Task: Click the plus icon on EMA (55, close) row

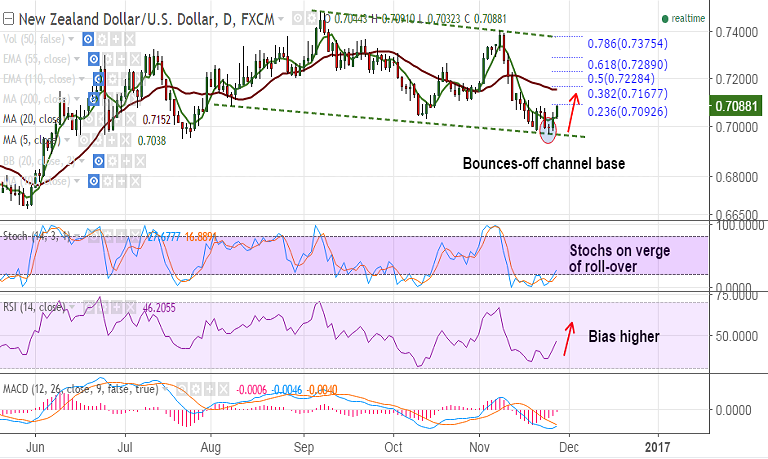Action: click(x=121, y=59)
